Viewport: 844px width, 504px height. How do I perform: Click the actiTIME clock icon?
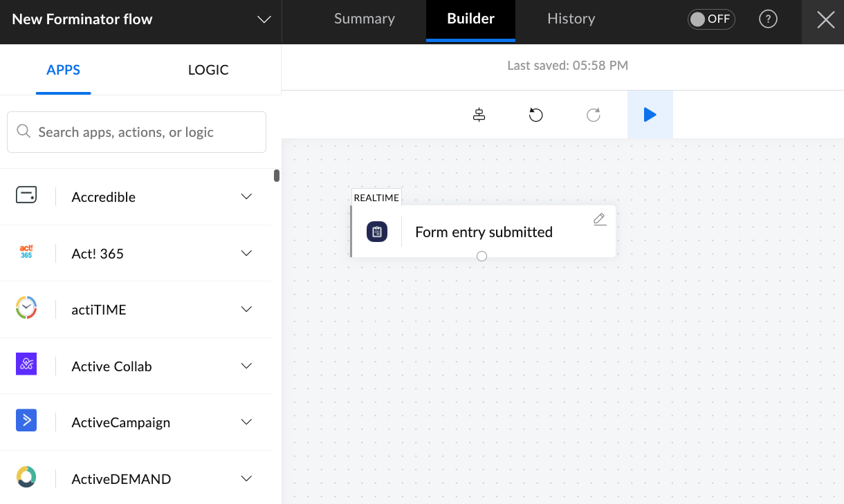pos(26,308)
